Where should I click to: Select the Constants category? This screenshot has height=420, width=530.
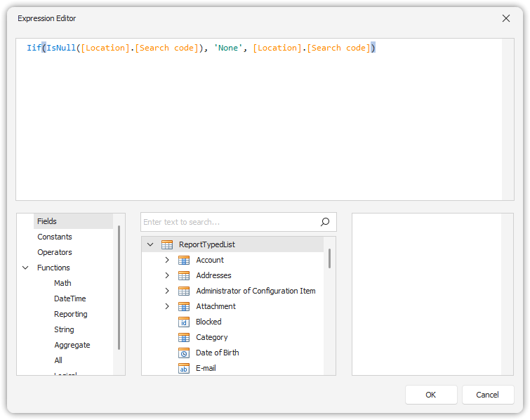click(55, 237)
